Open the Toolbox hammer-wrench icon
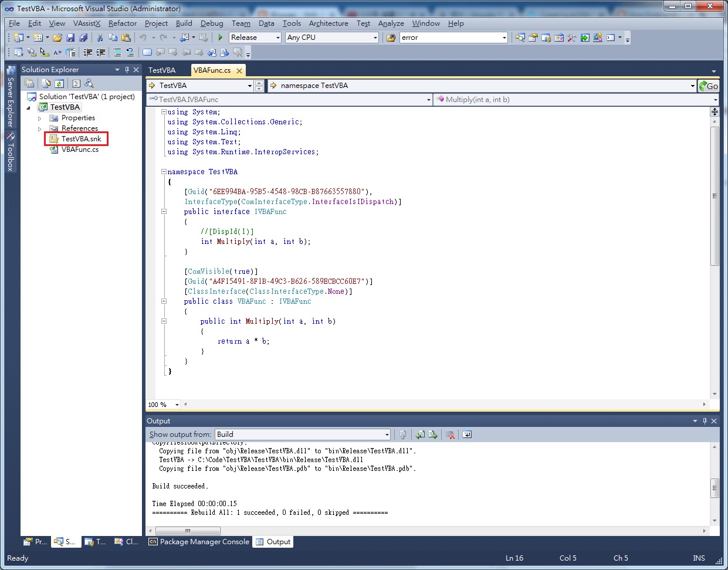 click(572, 38)
